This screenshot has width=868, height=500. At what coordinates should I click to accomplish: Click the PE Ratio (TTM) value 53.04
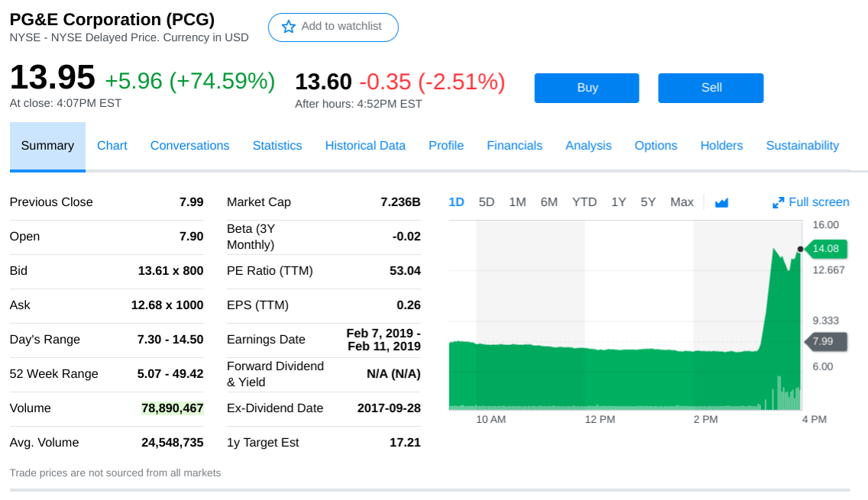[x=405, y=271]
